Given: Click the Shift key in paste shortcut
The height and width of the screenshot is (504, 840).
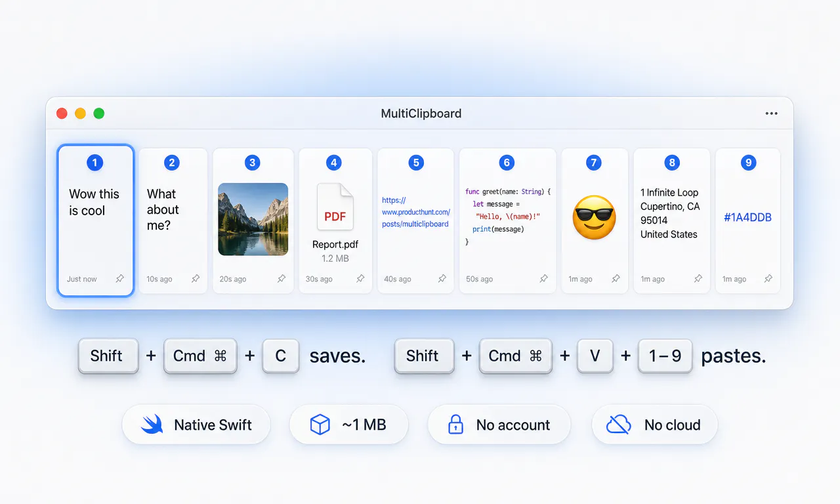Looking at the screenshot, I should tap(424, 356).
